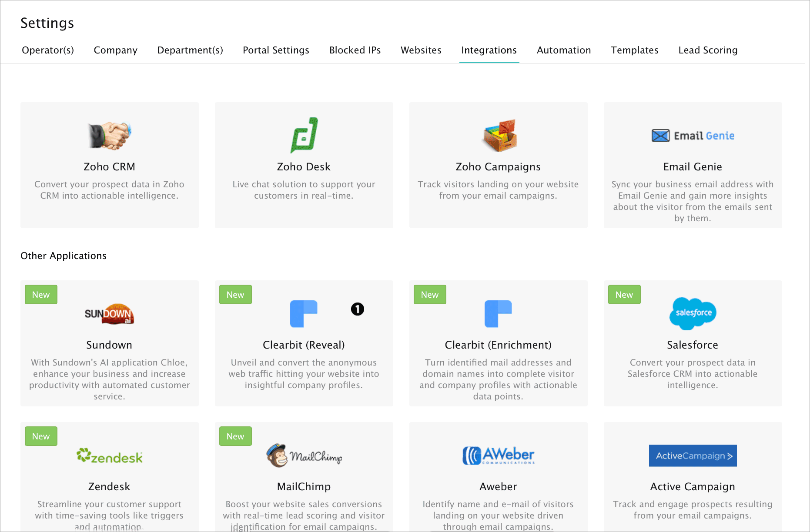
Task: Choose the Zendesk integration title
Action: (x=110, y=486)
